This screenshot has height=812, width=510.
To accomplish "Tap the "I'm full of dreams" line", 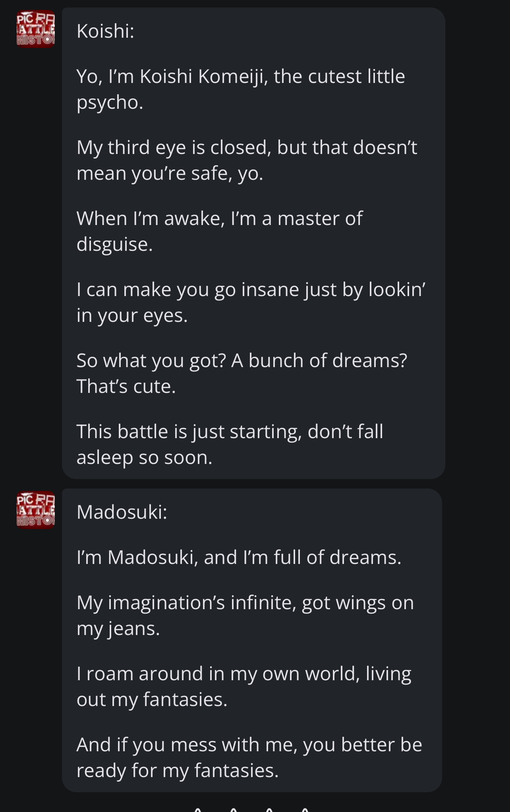I will (239, 557).
